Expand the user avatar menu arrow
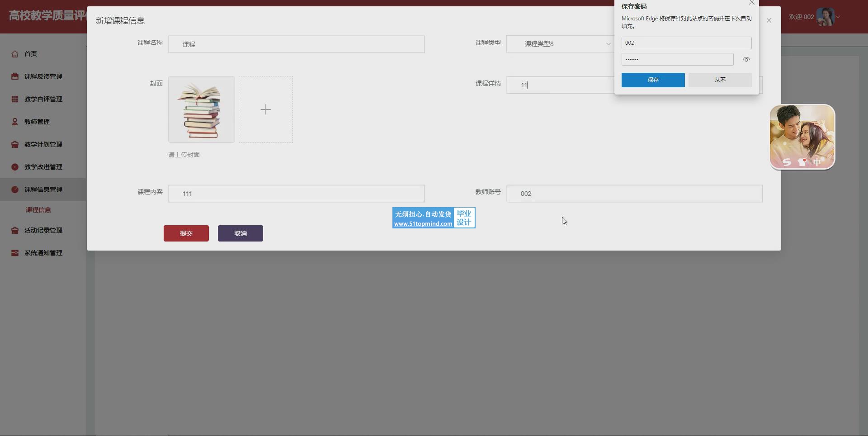868x436 pixels. point(838,17)
